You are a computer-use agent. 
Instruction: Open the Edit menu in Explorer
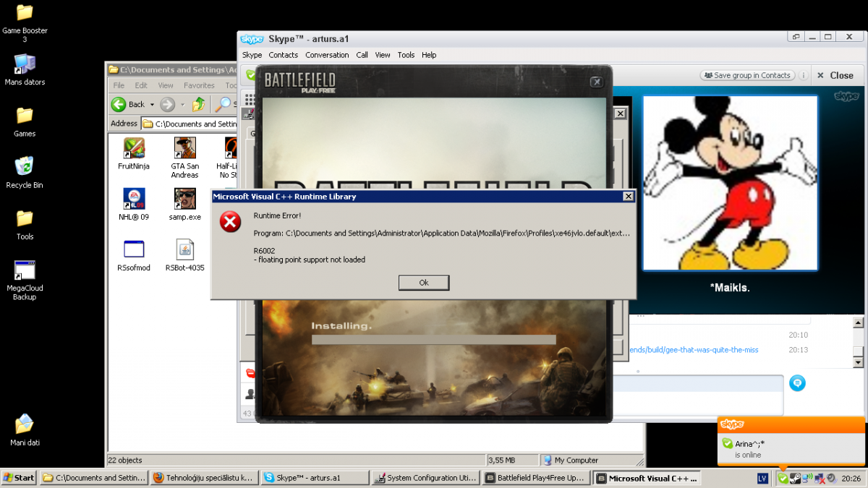141,85
